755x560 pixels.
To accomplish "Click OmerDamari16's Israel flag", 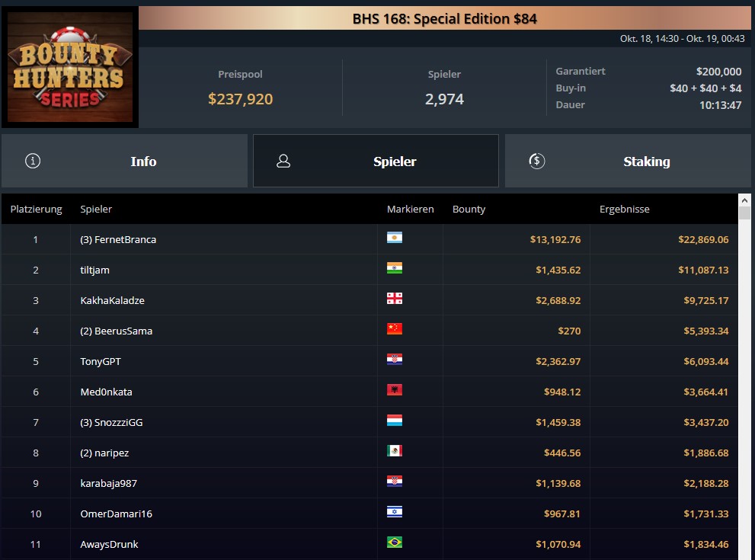I will pos(395,512).
